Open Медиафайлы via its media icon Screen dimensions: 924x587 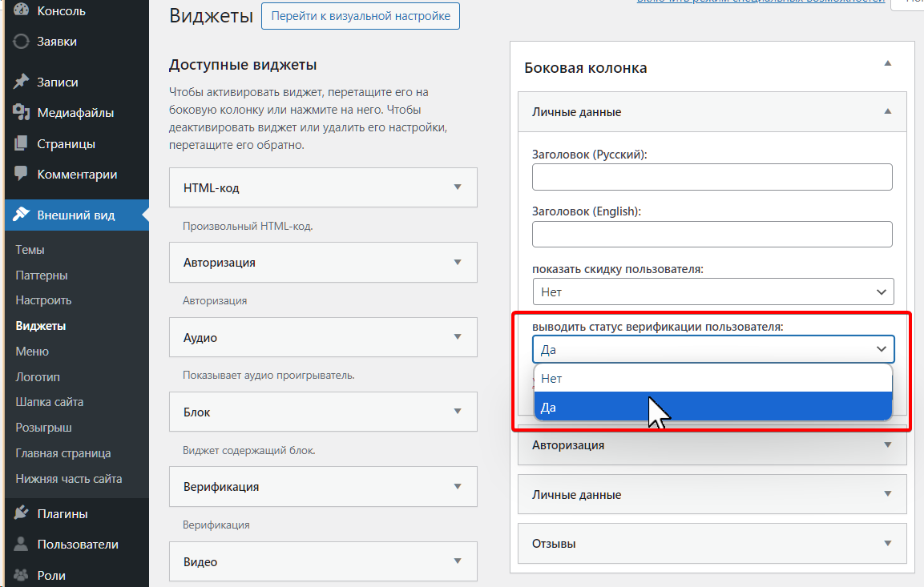(x=22, y=113)
